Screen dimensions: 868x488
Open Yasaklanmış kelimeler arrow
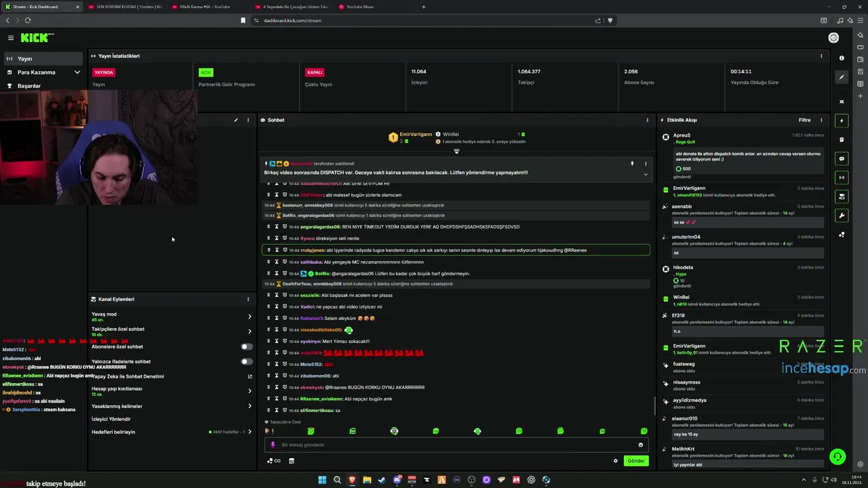point(250,406)
